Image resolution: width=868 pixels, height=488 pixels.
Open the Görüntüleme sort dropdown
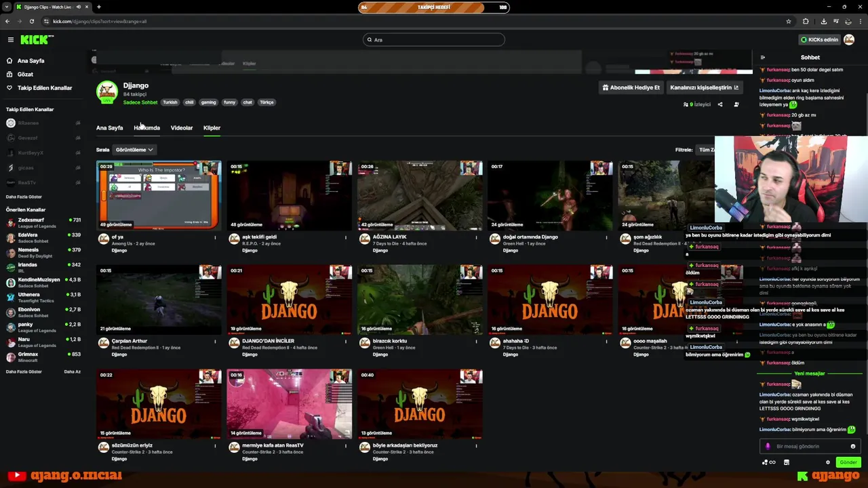click(x=134, y=150)
